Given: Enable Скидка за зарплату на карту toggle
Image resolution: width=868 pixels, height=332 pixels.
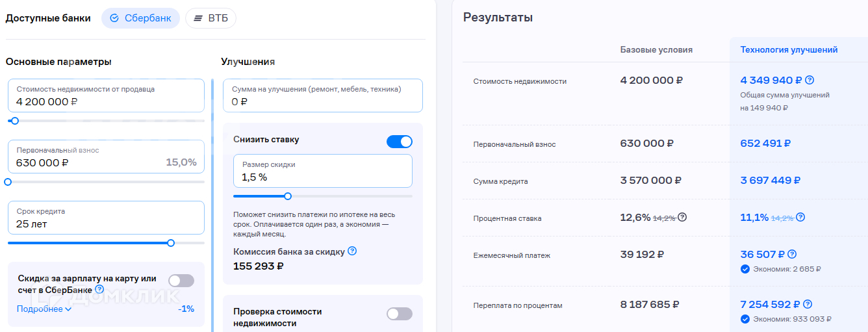Looking at the screenshot, I should click(181, 281).
